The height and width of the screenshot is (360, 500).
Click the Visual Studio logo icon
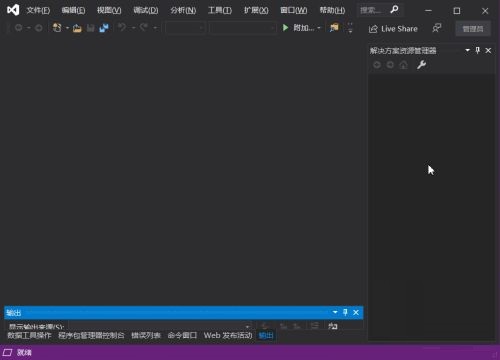(13, 10)
